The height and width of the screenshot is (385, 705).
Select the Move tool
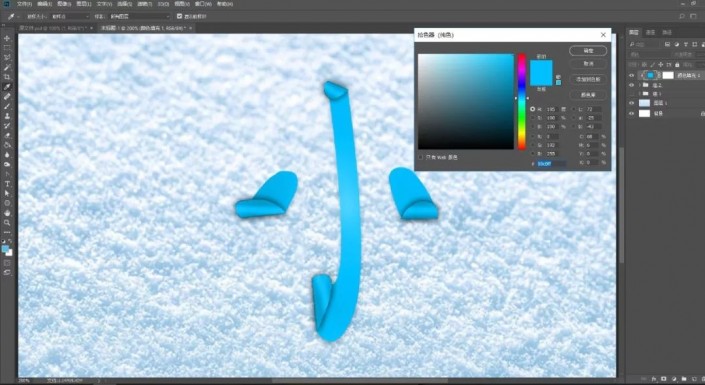click(7, 38)
